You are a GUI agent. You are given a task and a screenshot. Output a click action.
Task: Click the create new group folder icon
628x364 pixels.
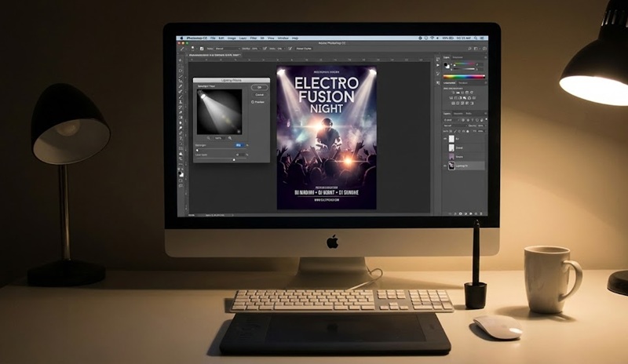470,214
